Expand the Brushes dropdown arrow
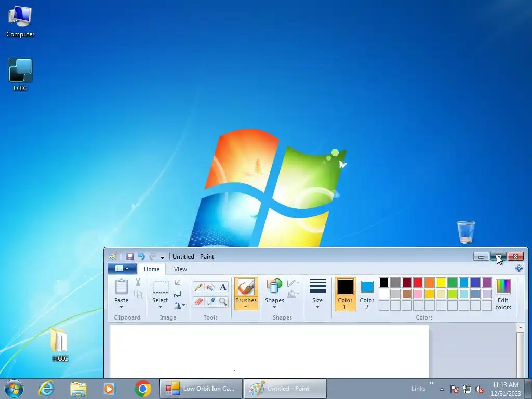 click(246, 307)
